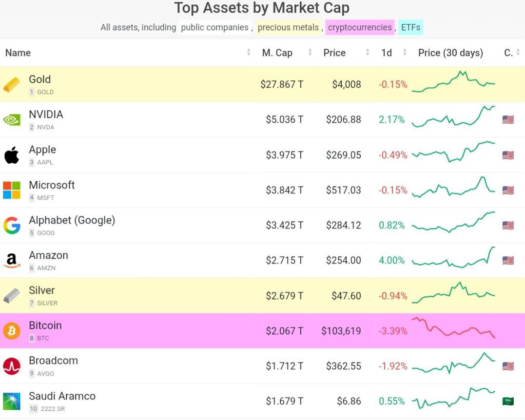Sort the table by Name column
Screen dimensions: 525x420
pos(18,53)
